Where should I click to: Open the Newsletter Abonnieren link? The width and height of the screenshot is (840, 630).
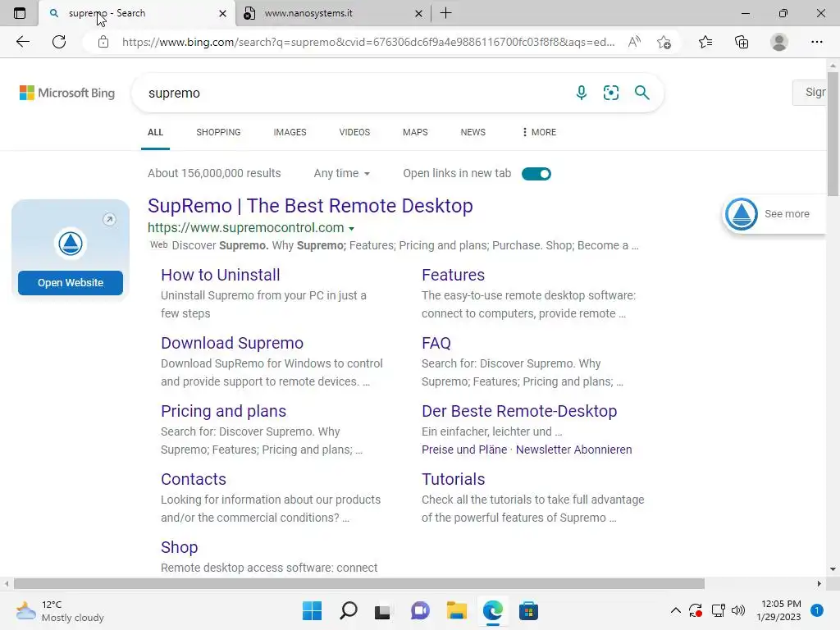(573, 450)
